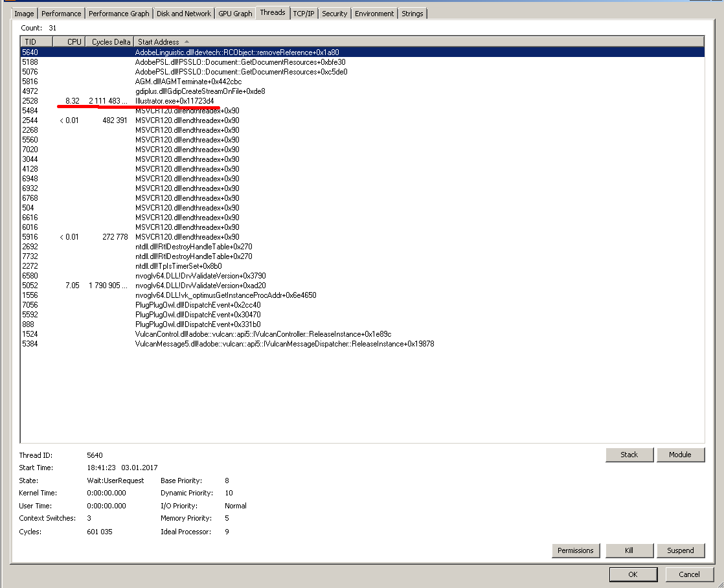Select thread 504 MSVCR120.dll row
The height and width of the screenshot is (588, 724).
pyautogui.click(x=363, y=207)
